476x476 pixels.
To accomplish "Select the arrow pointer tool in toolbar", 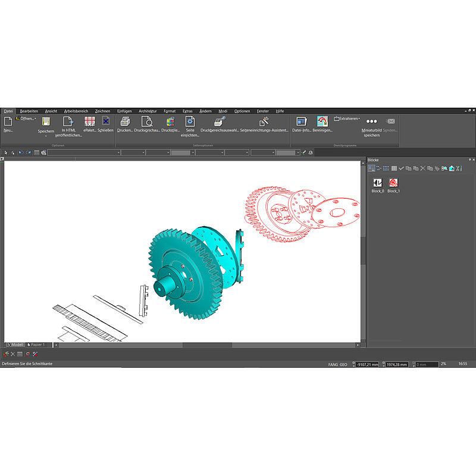I will 6,153.
